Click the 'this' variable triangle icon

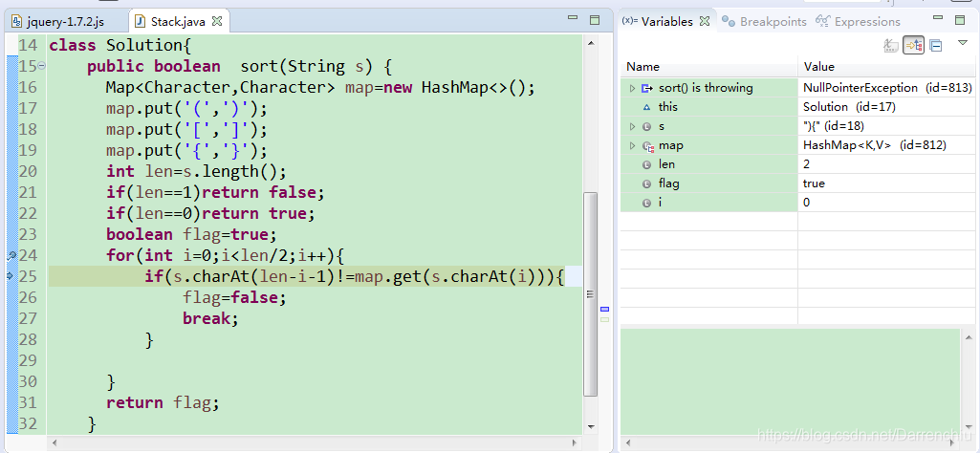click(647, 107)
